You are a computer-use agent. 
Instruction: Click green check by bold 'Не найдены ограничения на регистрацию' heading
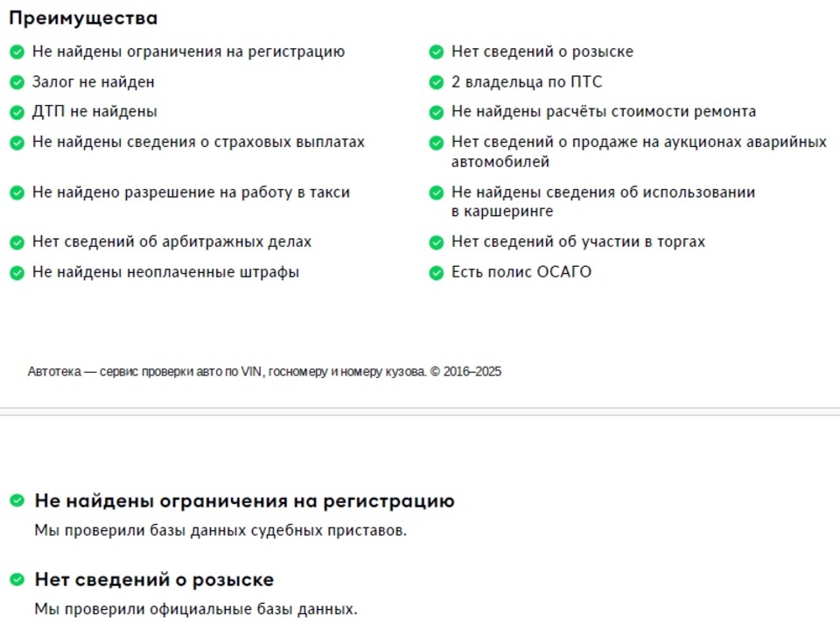coord(17,500)
